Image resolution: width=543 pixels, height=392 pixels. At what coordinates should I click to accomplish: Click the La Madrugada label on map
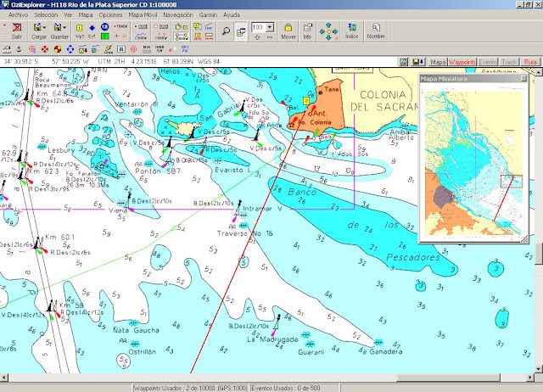[x=272, y=339]
